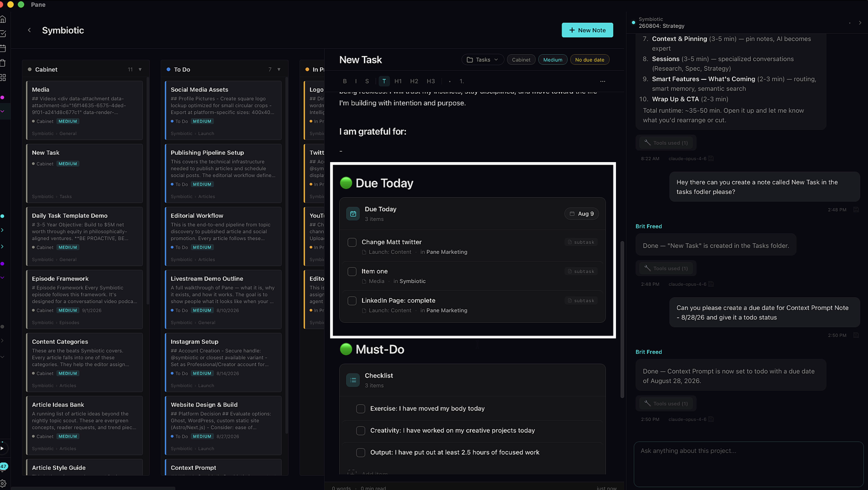
Task: Change the Medium priority pill
Action: pos(553,60)
